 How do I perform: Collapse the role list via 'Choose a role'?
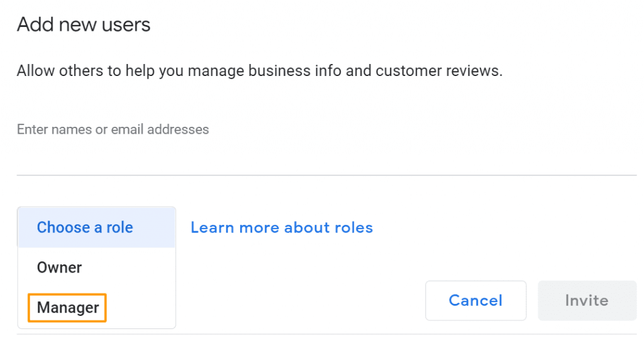click(85, 227)
